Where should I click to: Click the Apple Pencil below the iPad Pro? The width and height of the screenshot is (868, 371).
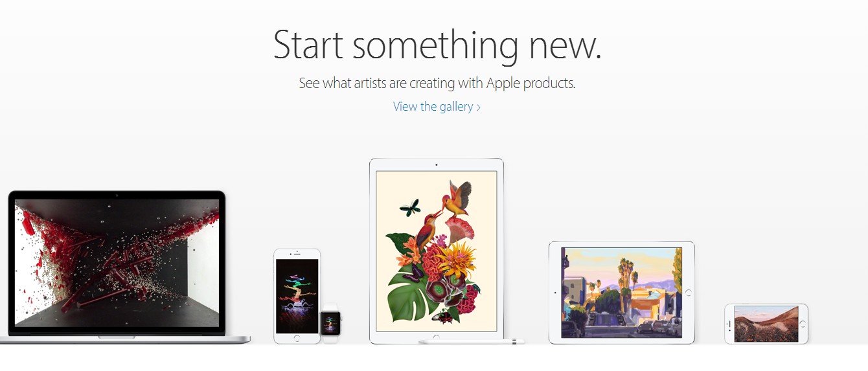click(472, 341)
